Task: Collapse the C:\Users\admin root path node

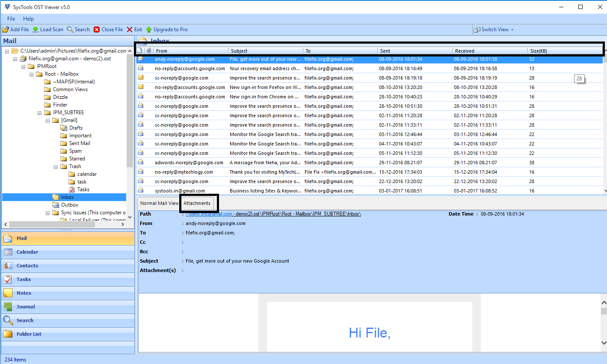Action: coord(7,51)
